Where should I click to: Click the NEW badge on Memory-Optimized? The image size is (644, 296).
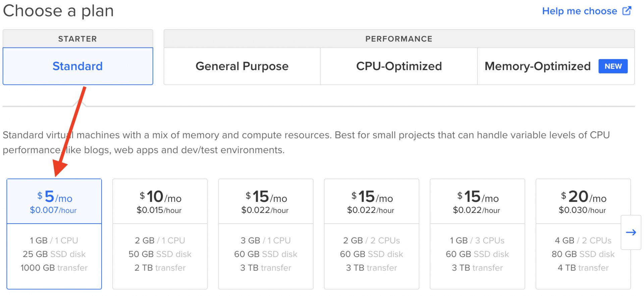pos(613,66)
